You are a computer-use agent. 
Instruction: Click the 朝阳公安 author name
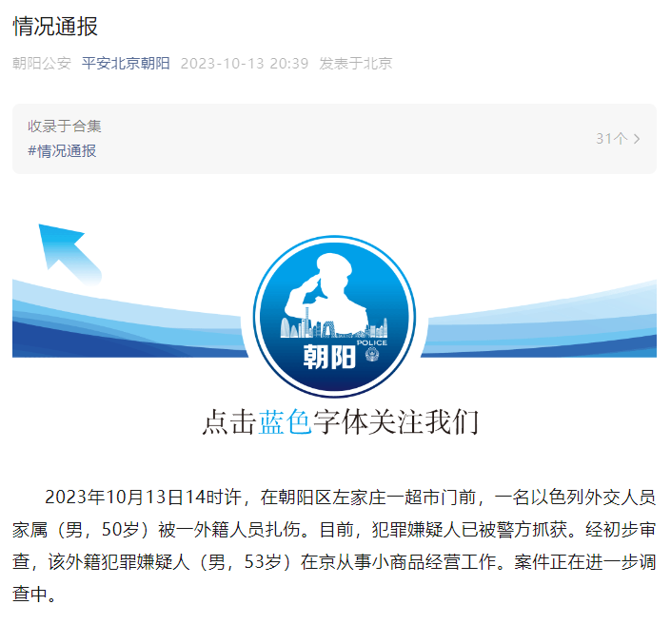[x=41, y=63]
